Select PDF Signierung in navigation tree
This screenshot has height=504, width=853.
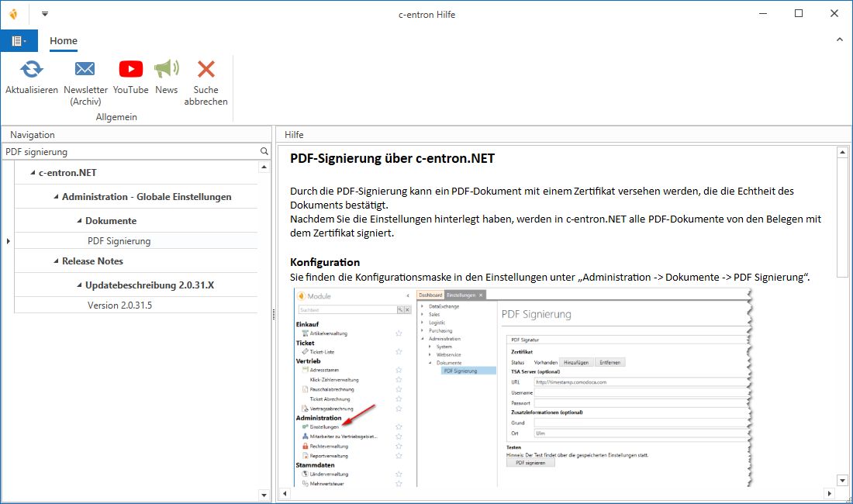pos(119,241)
